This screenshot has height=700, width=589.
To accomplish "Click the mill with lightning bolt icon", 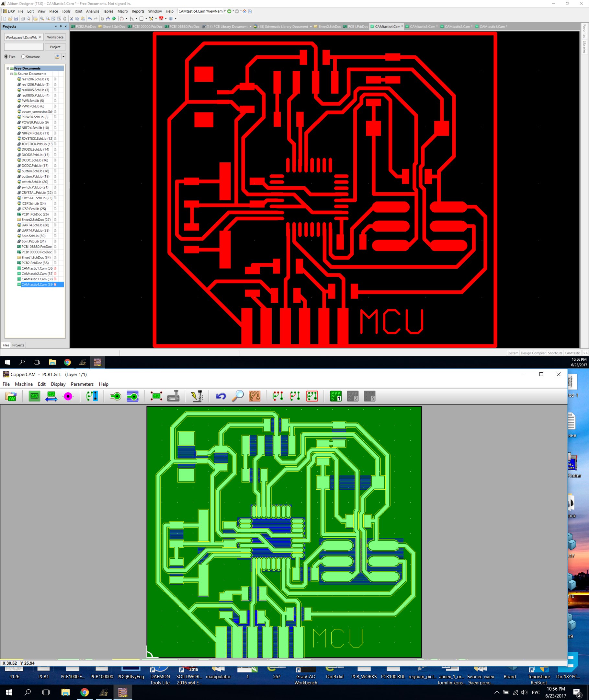I will coord(197,396).
